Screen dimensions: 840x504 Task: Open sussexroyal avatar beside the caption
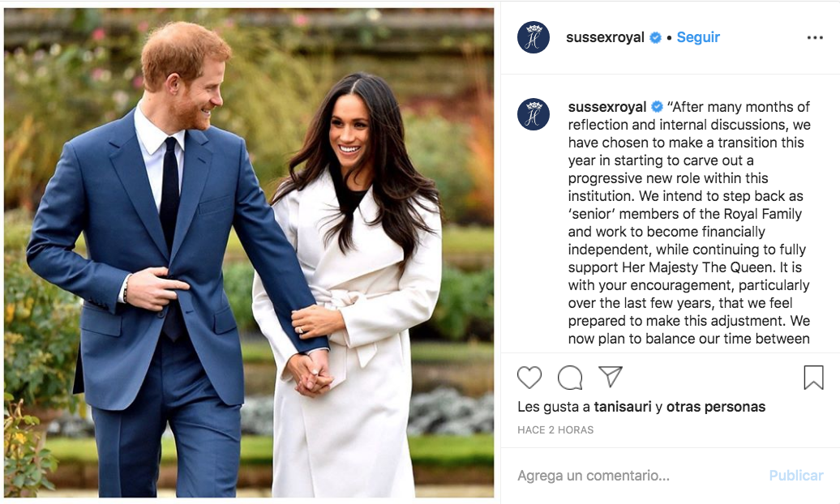tap(533, 114)
